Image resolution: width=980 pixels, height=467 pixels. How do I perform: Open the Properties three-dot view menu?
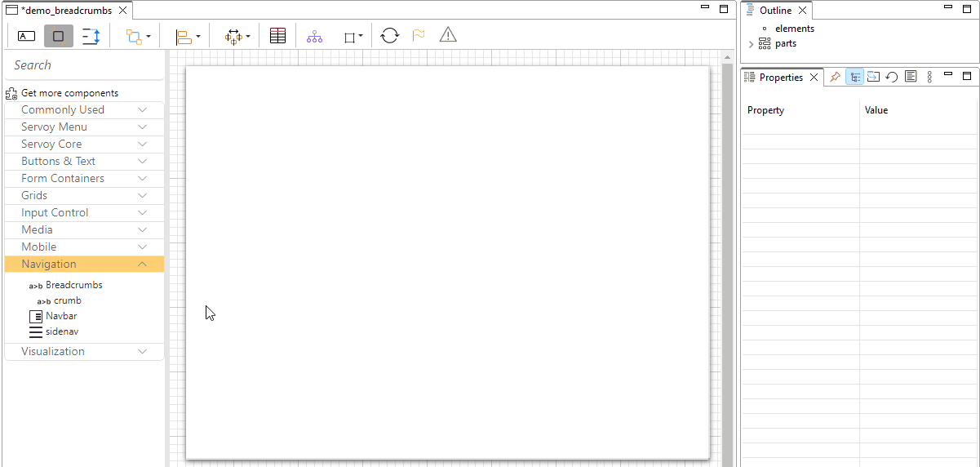tap(929, 77)
